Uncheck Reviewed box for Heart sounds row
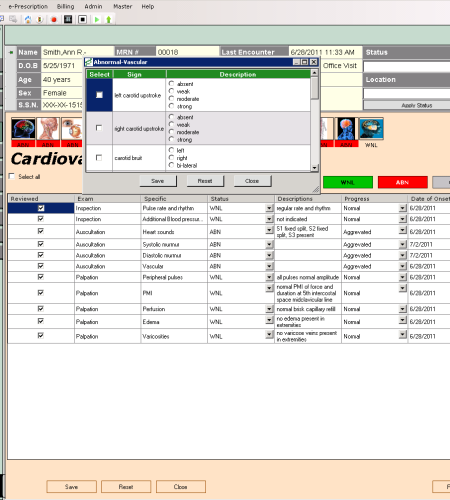 point(41,231)
